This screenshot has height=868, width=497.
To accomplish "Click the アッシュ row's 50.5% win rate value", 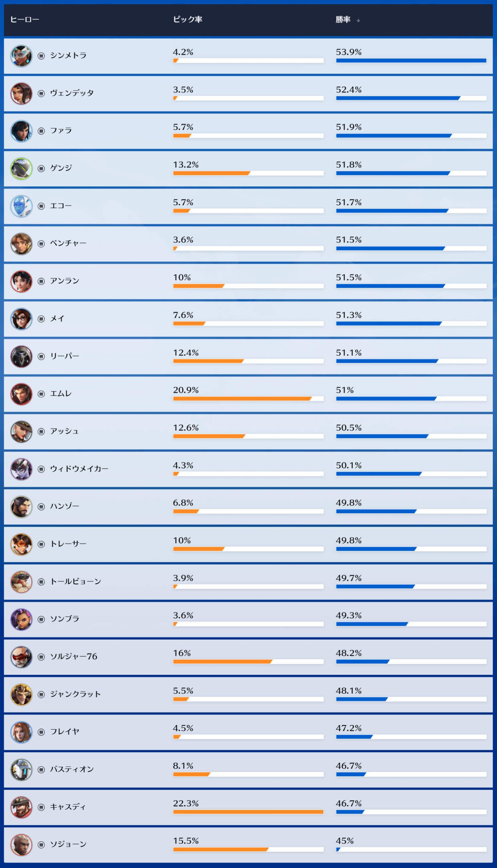I will pyautogui.click(x=349, y=428).
